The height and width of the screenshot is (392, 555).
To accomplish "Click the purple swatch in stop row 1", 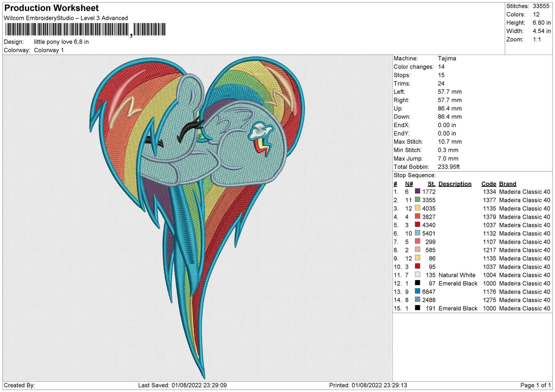I will [418, 191].
